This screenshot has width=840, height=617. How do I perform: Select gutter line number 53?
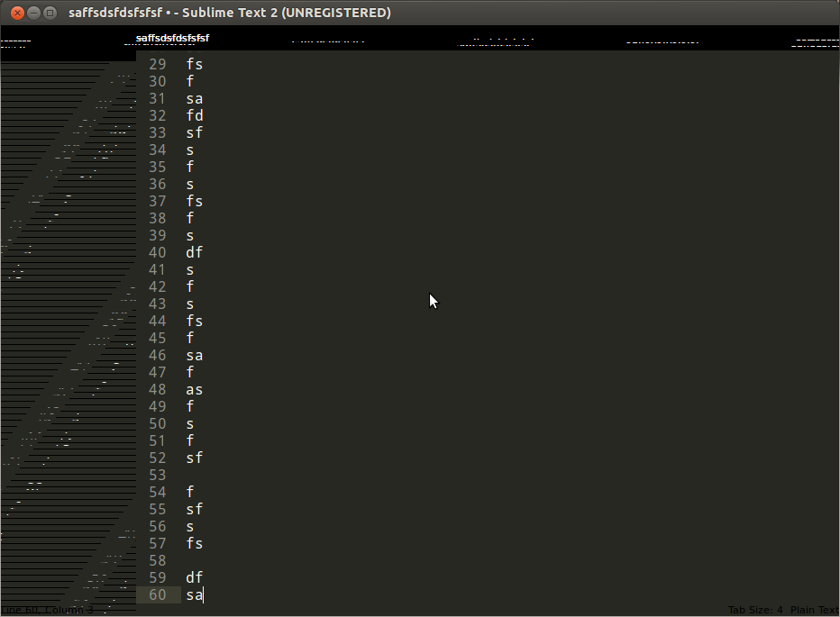pyautogui.click(x=157, y=475)
